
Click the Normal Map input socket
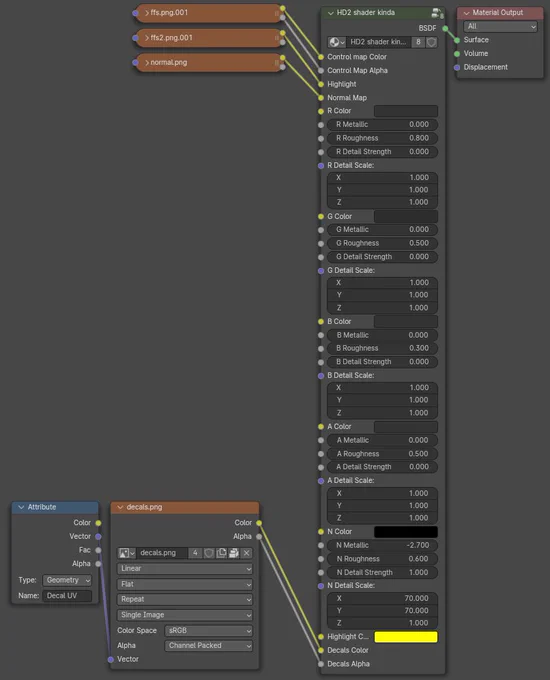[321, 98]
